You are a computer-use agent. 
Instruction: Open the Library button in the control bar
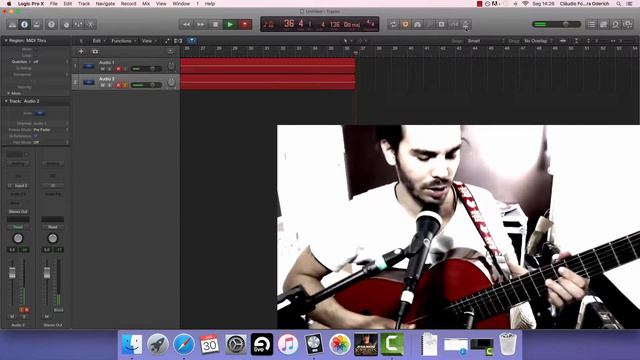12,24
